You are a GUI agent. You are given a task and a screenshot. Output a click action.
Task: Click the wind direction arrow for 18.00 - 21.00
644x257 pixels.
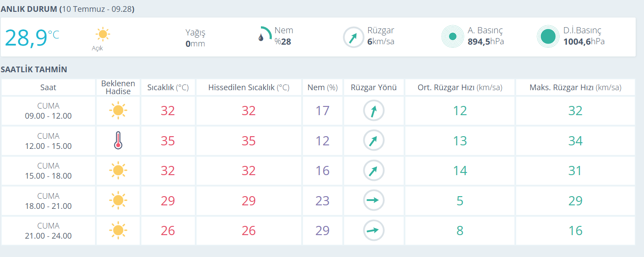click(x=374, y=201)
